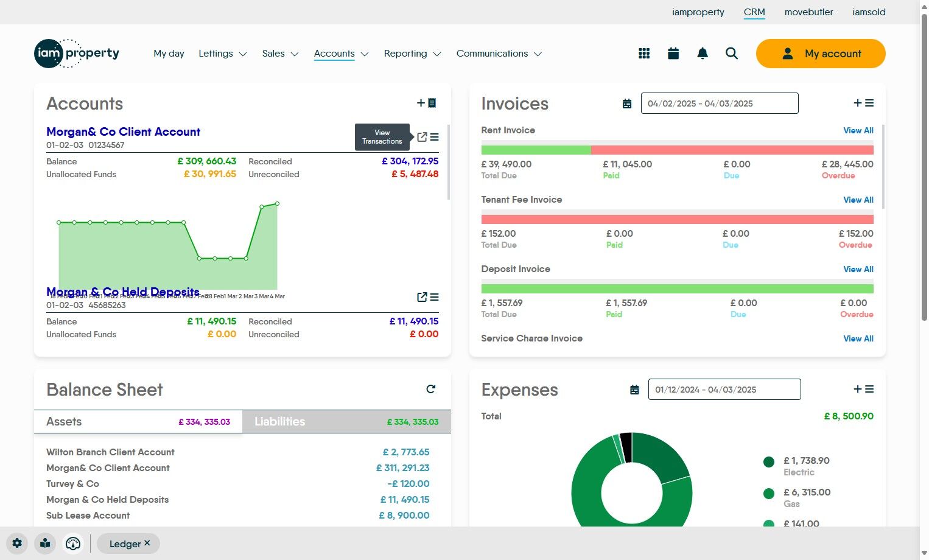Expand the Lettings menu

(x=223, y=54)
